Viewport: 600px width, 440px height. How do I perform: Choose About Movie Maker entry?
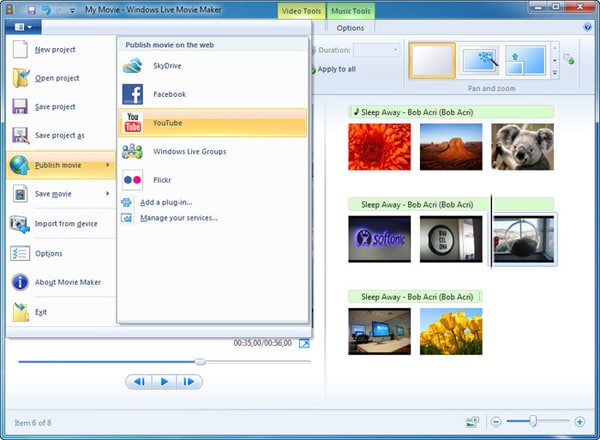point(61,282)
